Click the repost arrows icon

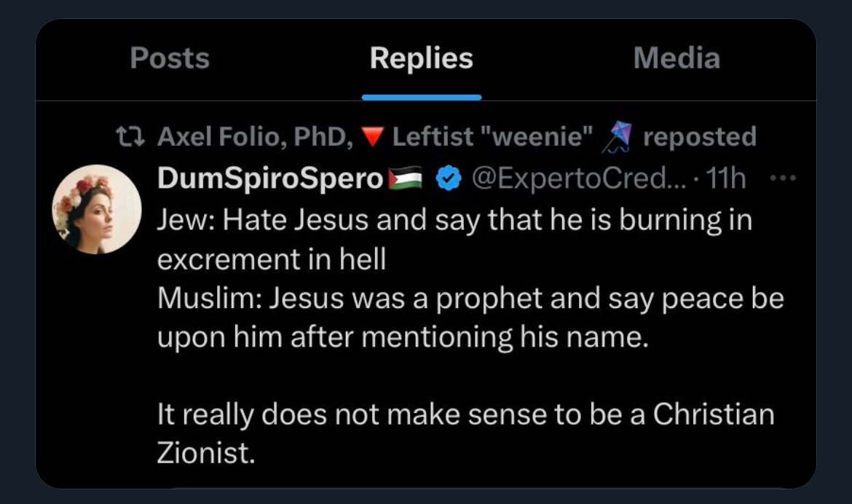coord(133,137)
